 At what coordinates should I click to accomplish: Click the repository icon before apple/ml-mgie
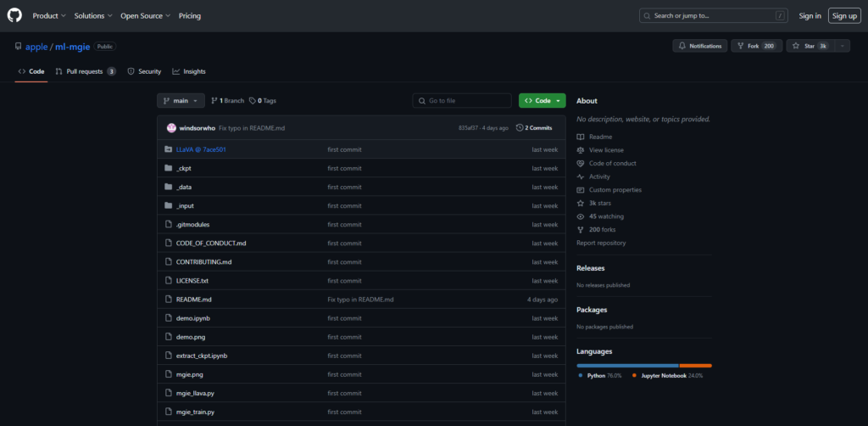[x=19, y=47]
